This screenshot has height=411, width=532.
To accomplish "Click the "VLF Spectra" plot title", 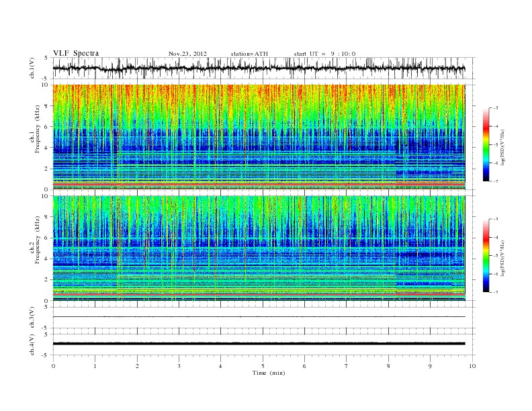I will (x=76, y=53).
